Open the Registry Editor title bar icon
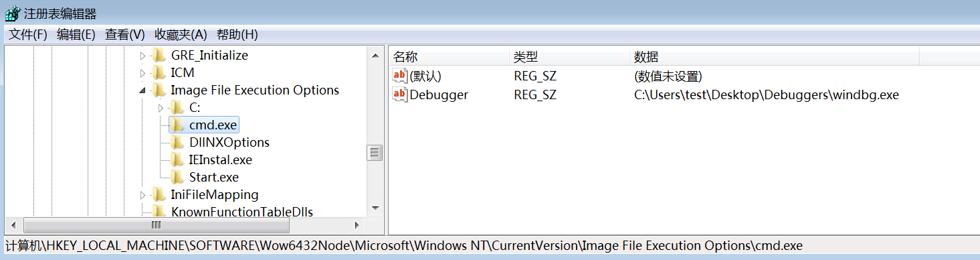This screenshot has height=260, width=980. (x=11, y=13)
